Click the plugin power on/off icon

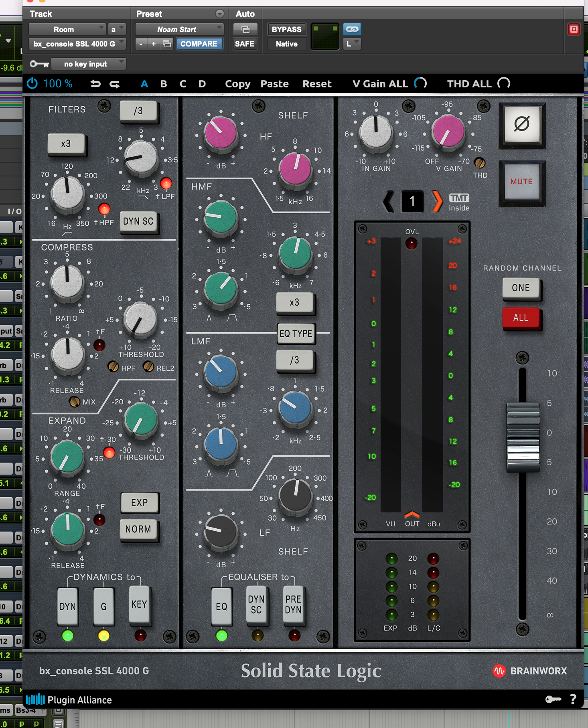32,83
